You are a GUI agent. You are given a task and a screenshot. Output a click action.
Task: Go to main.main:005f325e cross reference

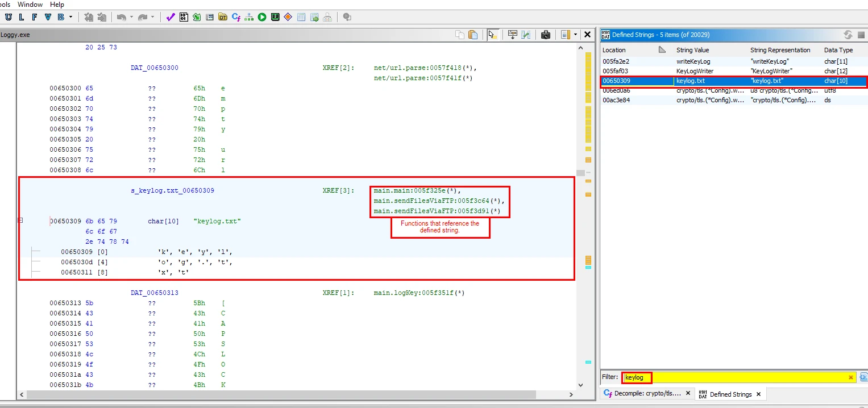click(x=417, y=190)
